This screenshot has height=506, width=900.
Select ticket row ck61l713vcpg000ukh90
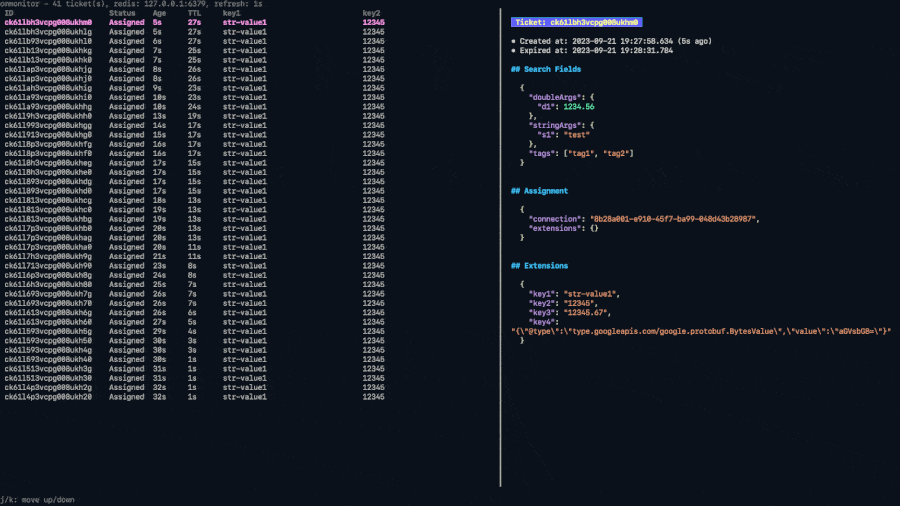pyautogui.click(x=195, y=266)
